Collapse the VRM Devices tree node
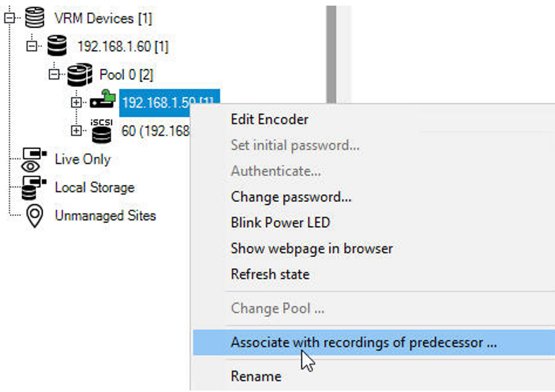The width and height of the screenshot is (555, 392). tap(9, 18)
